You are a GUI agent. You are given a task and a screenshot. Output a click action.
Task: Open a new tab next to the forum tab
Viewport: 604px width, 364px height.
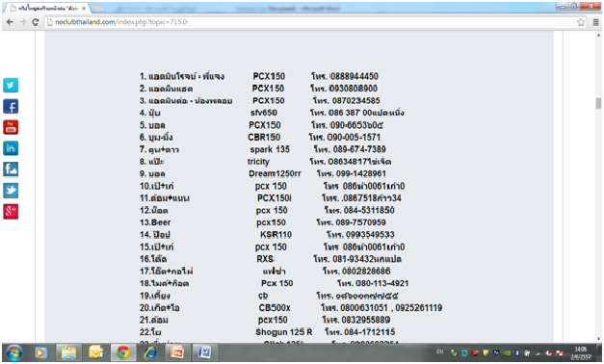coord(98,8)
